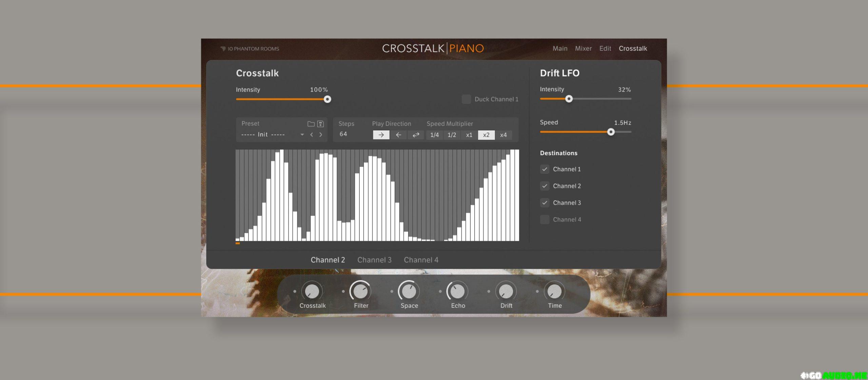Click the Drift LFO heading
This screenshot has width=868, height=380.
coord(559,73)
